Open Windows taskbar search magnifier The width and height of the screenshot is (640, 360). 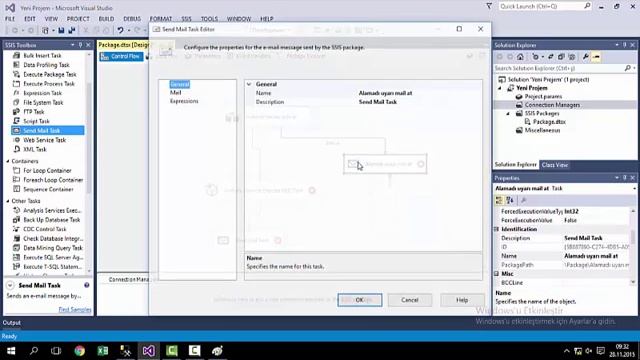pyautogui.click(x=34, y=351)
